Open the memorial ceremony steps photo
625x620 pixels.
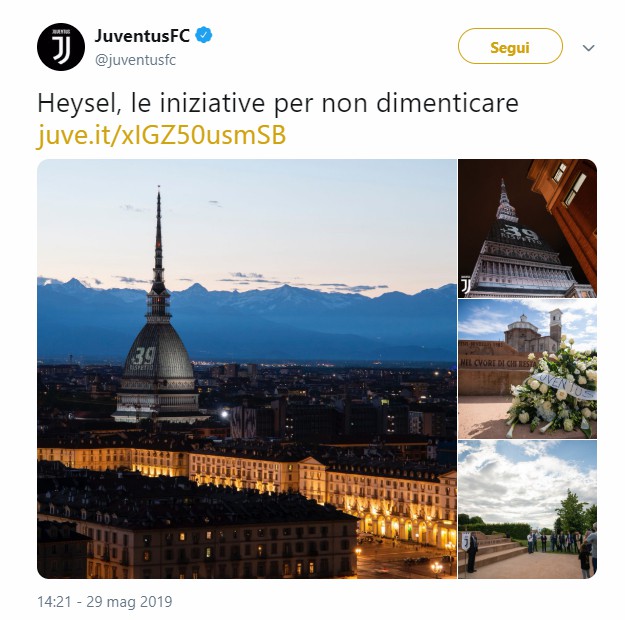tap(527, 510)
